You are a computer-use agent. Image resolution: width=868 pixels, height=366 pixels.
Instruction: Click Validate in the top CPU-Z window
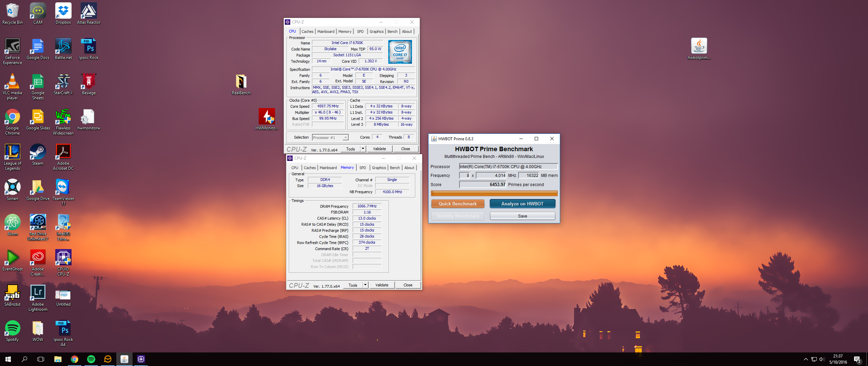pyautogui.click(x=379, y=149)
